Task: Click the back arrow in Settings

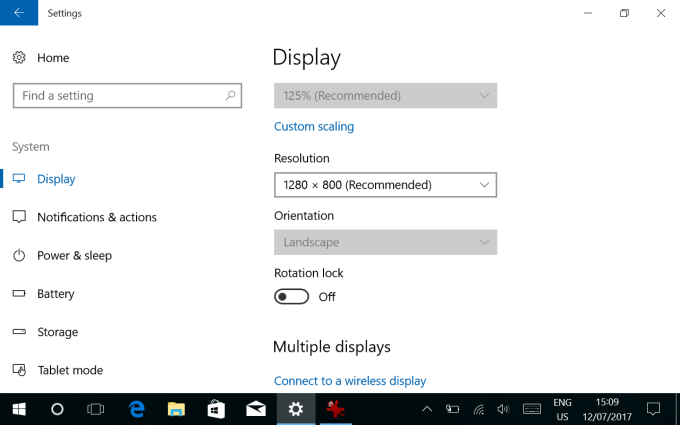Action: click(18, 13)
